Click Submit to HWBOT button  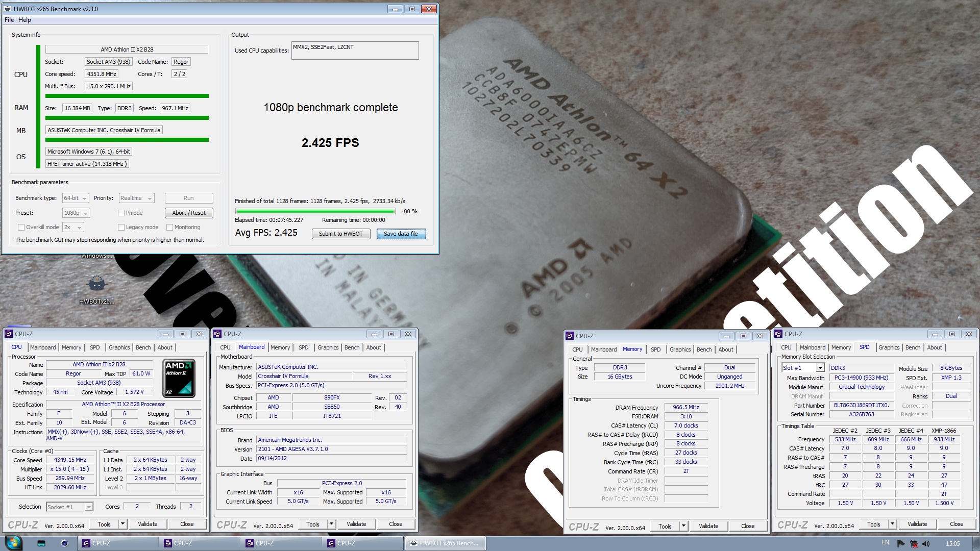click(341, 234)
